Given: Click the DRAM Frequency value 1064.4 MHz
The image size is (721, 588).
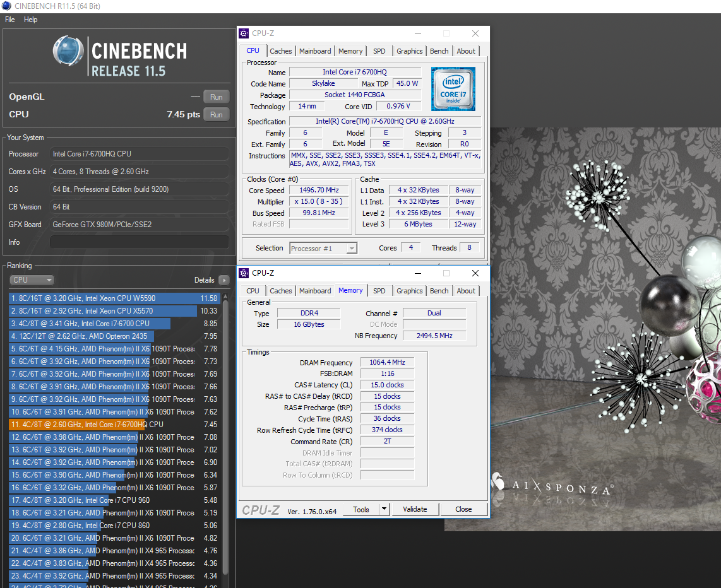Looking at the screenshot, I should coord(387,362).
